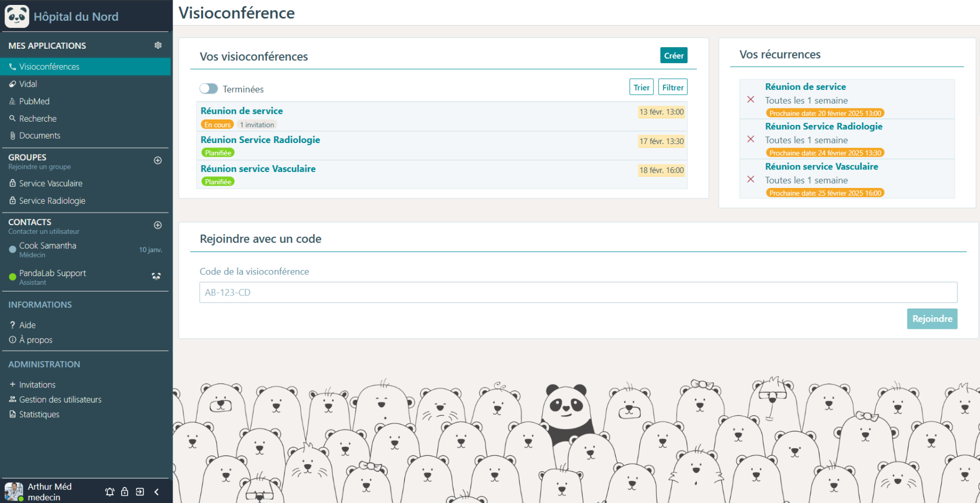Toggle the Terminées switch

click(x=209, y=88)
